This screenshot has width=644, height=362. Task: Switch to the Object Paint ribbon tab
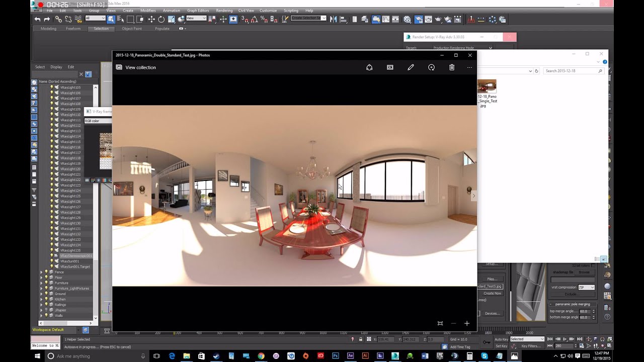(132, 29)
